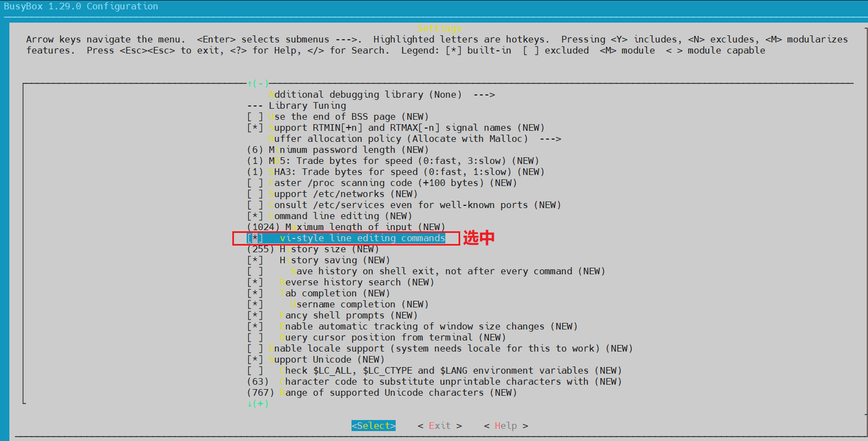Click the scroll-down indicator below the list

tap(258, 403)
